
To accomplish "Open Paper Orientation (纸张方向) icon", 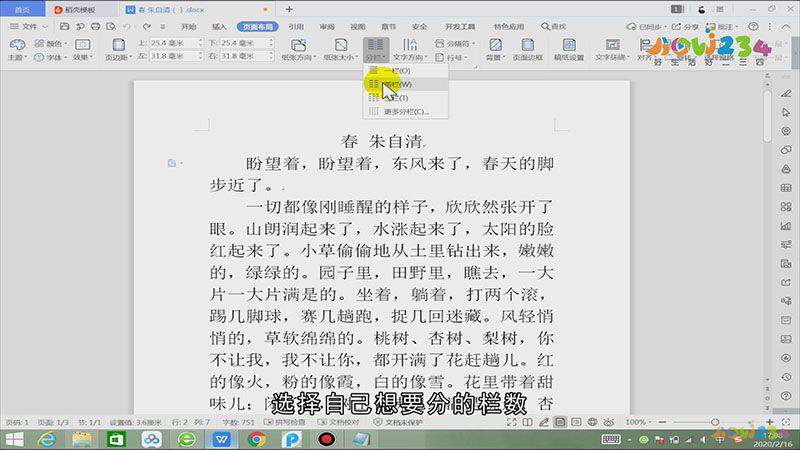I will [298, 45].
